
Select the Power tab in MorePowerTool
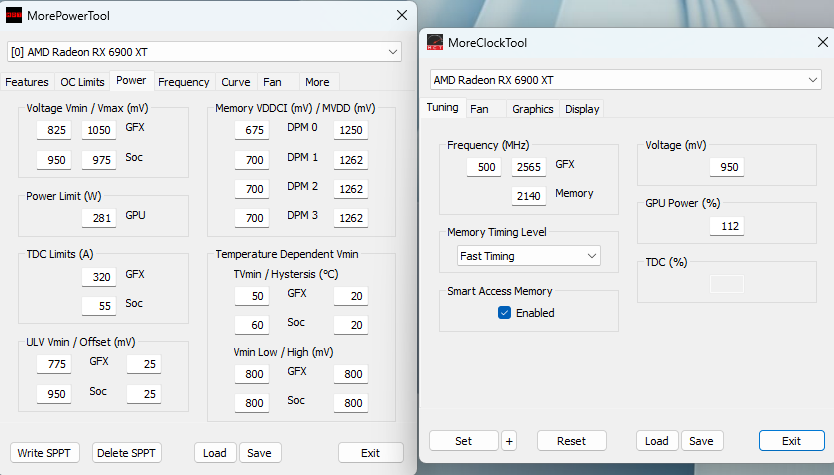tap(131, 80)
